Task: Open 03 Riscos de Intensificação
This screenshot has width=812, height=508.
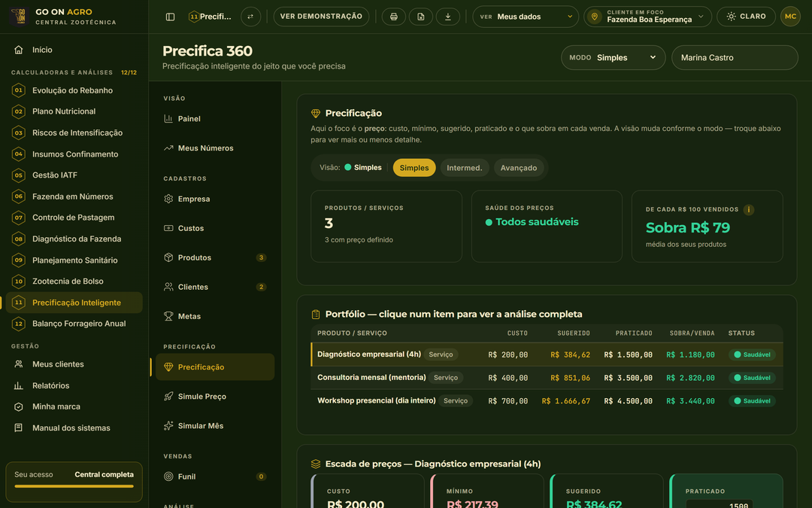Action: (74, 132)
